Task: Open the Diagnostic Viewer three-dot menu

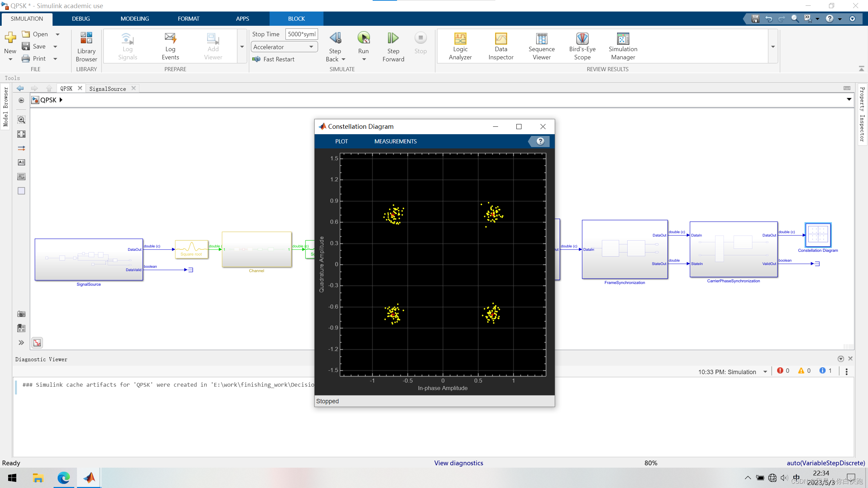Action: coord(847,372)
